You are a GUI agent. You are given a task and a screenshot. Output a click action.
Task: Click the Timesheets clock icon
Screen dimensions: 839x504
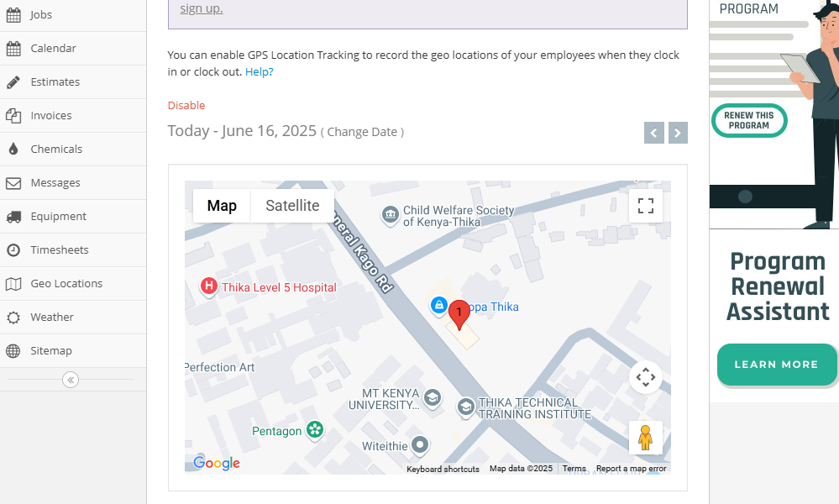click(x=13, y=249)
